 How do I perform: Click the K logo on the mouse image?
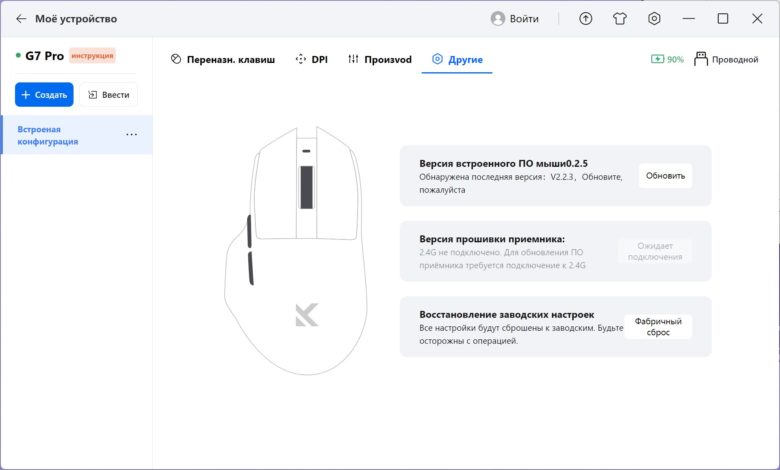tap(306, 315)
